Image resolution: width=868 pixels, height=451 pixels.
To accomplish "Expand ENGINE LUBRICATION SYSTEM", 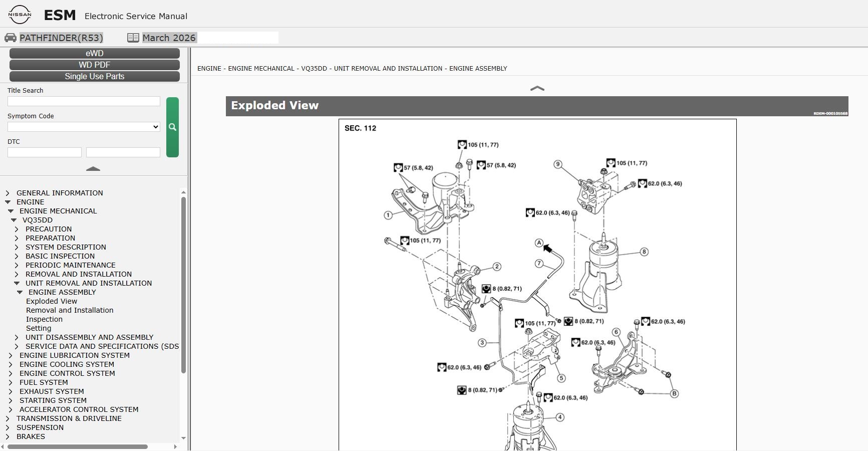I will point(11,355).
